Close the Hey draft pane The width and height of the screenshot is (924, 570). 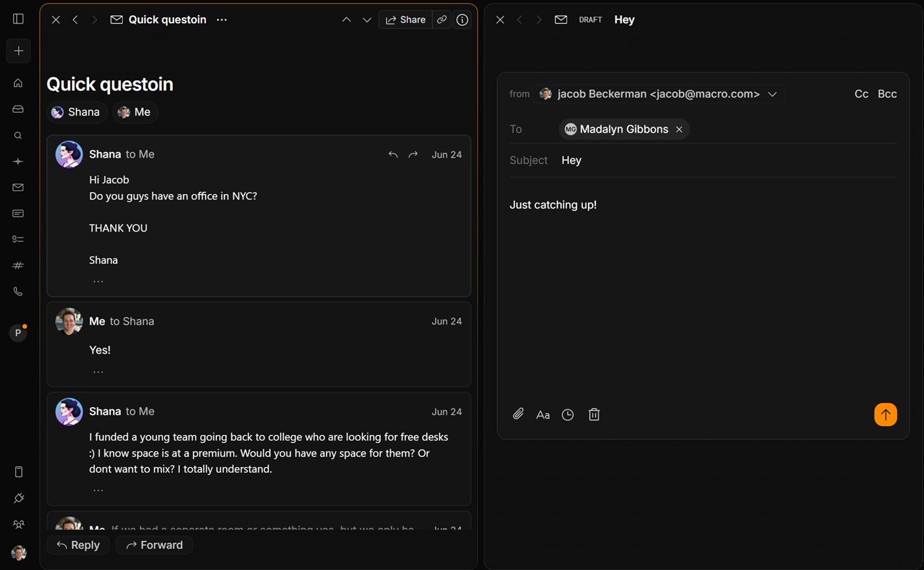pyautogui.click(x=500, y=20)
